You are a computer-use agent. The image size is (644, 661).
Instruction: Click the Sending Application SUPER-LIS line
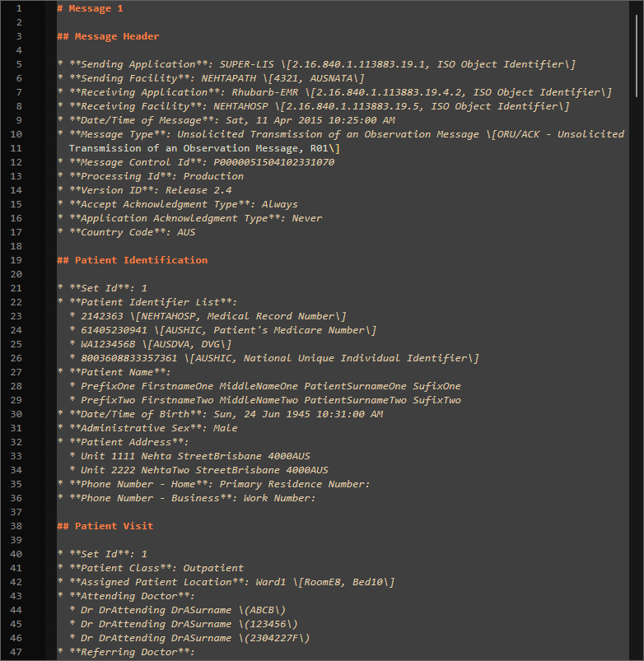point(317,64)
